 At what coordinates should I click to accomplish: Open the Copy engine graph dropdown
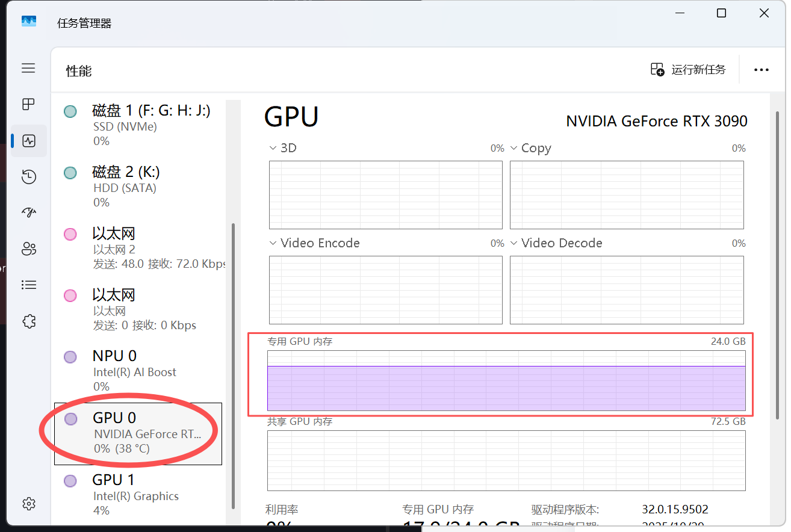point(531,148)
